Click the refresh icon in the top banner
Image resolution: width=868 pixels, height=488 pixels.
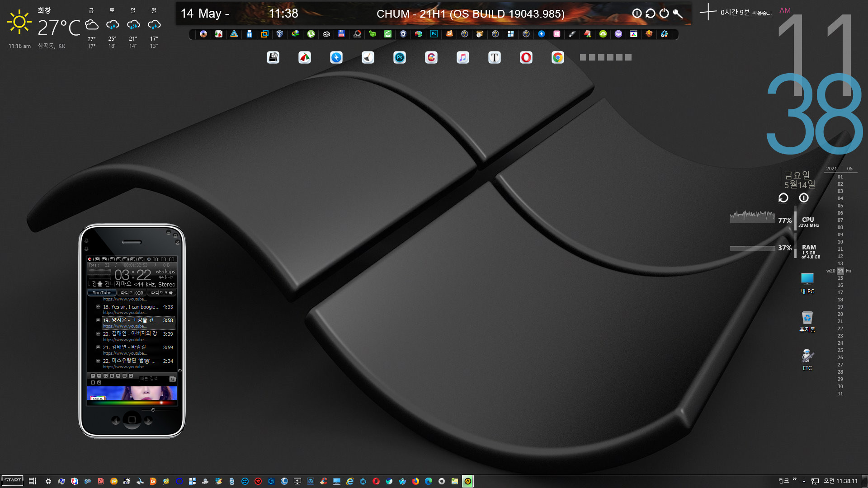tap(651, 14)
